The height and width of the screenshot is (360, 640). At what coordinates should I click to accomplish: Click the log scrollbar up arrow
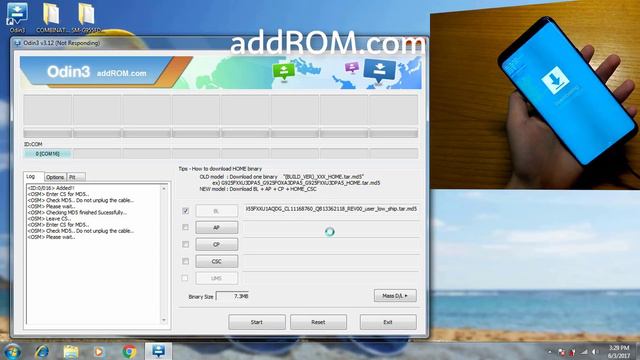(x=164, y=189)
